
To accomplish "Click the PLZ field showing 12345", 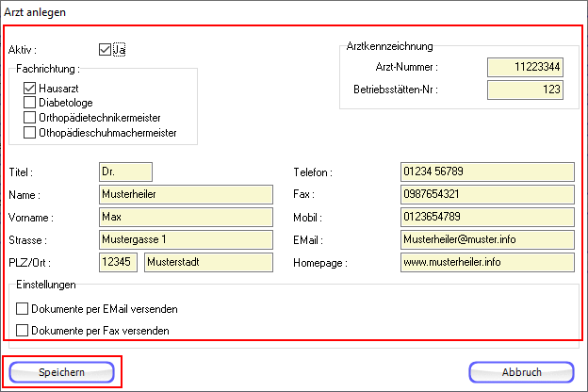I will [x=117, y=262].
